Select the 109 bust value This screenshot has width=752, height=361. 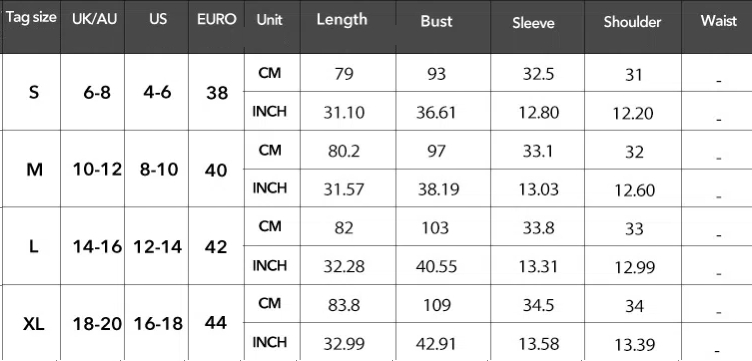tap(436, 305)
